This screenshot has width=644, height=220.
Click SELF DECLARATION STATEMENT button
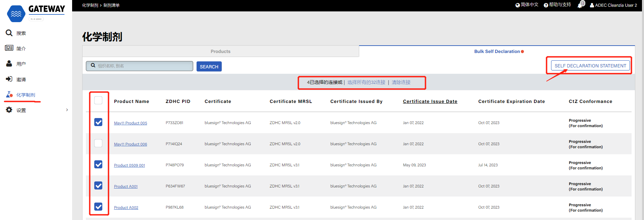coord(590,66)
